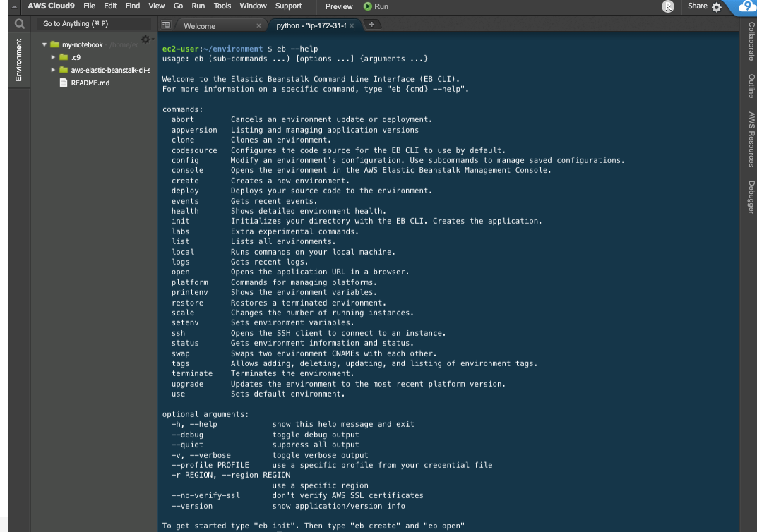
Task: Select the aws-elastic-beanstalk-cli-s folder name
Action: point(111,70)
